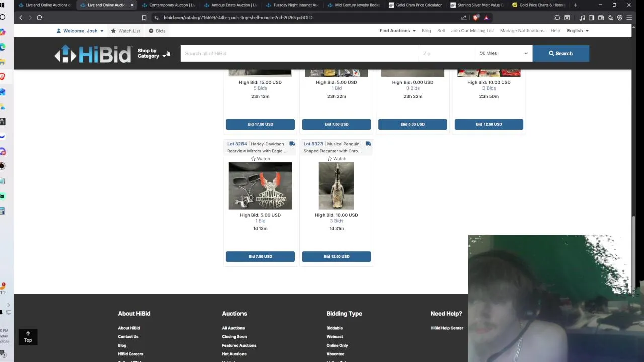Viewport: 644px width, 362px height.
Task: Open site settings icon beside URL
Action: click(156, 17)
